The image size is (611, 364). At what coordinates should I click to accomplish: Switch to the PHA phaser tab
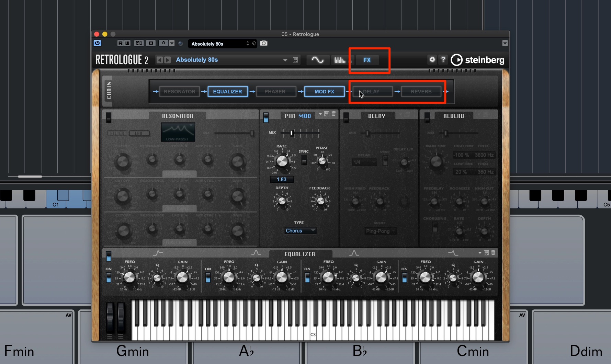[290, 116]
